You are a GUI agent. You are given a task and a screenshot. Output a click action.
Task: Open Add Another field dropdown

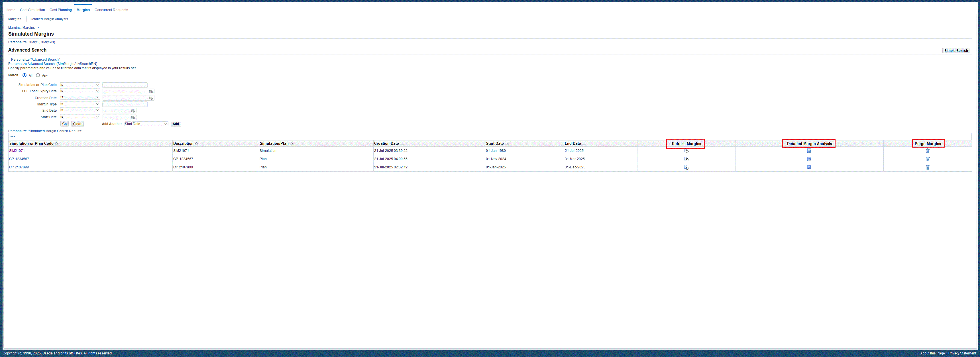tap(146, 124)
